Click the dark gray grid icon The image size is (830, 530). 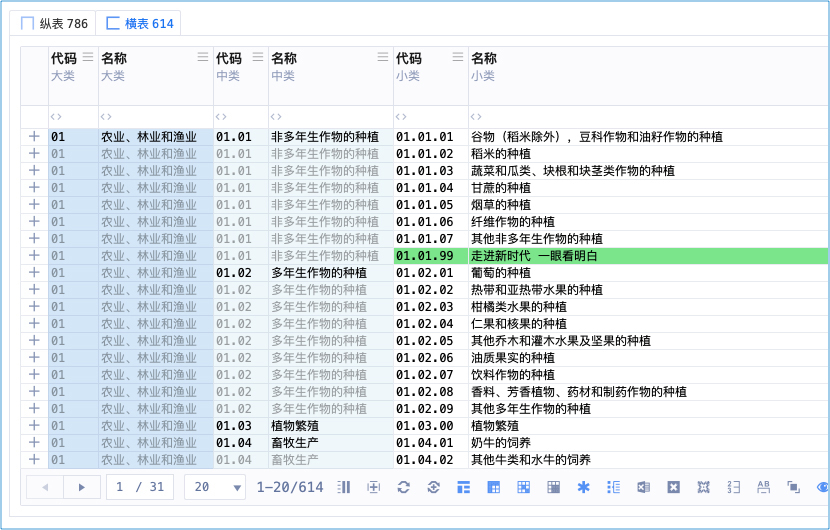(x=554, y=487)
